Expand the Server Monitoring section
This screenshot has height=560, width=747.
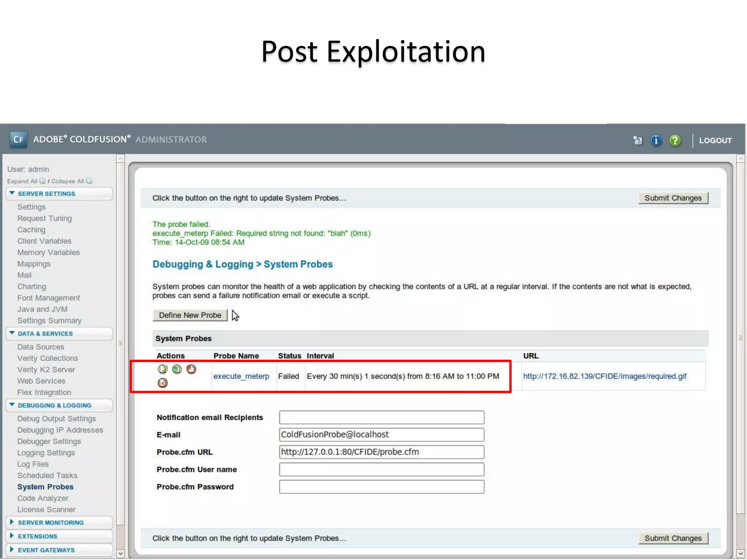[x=59, y=522]
